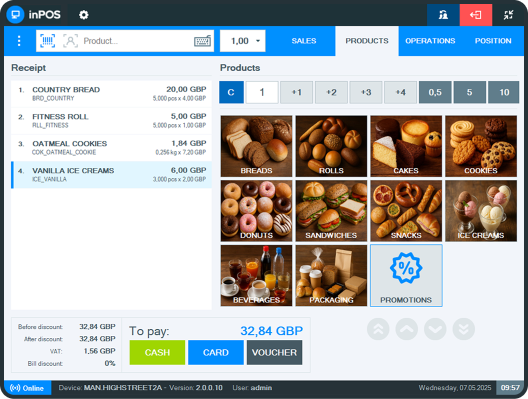Image resolution: width=528 pixels, height=399 pixels.
Task: Jump to last page double-down arrow
Action: click(464, 329)
